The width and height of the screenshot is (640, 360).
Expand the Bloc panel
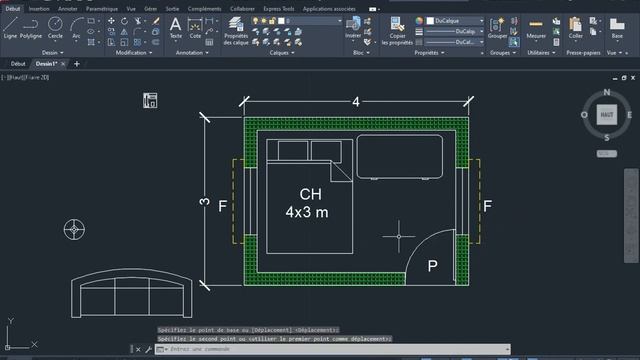[368, 53]
